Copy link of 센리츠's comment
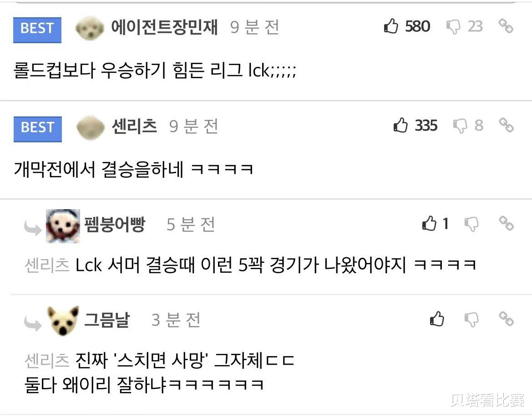The width and height of the screenshot is (532, 417). [506, 125]
